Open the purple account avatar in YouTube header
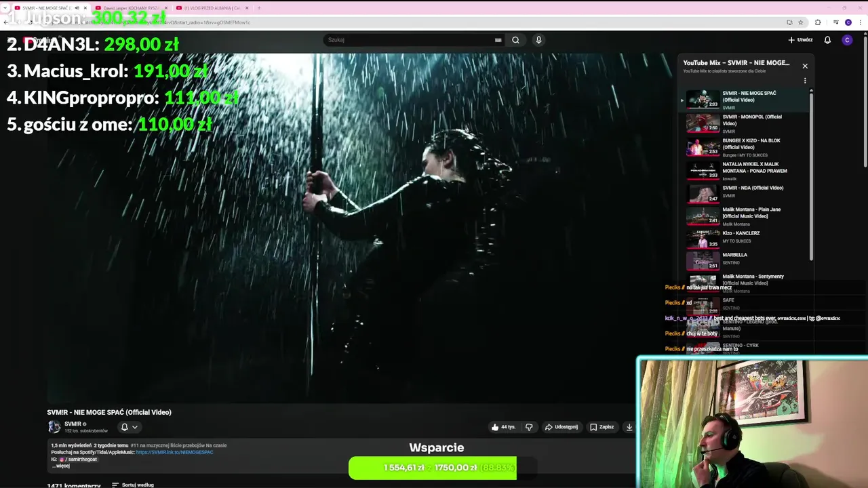 click(x=847, y=40)
